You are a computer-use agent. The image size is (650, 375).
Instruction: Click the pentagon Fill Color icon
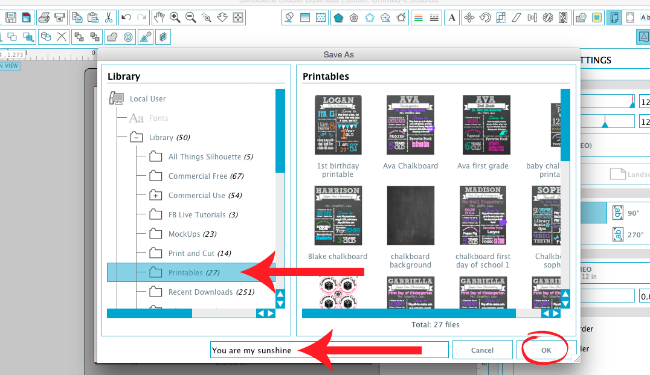tap(339, 18)
